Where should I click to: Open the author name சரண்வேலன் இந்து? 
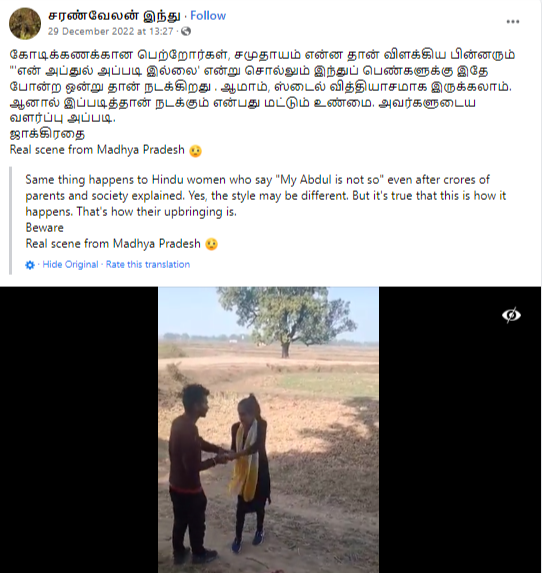coord(114,16)
